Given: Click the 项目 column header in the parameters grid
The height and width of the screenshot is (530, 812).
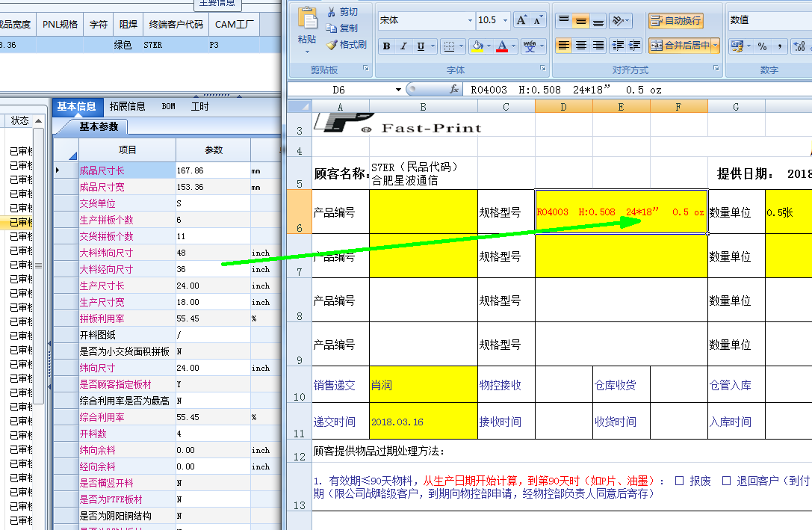Looking at the screenshot, I should [x=127, y=150].
